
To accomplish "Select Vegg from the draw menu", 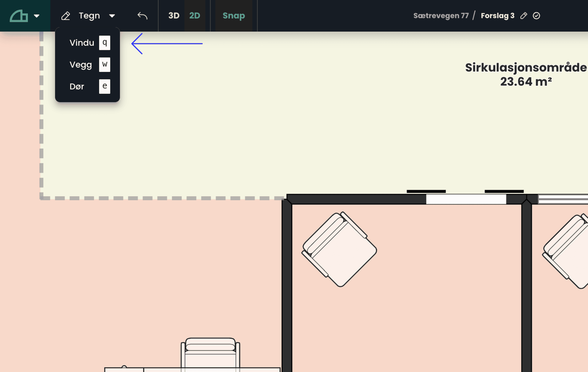I will pyautogui.click(x=81, y=65).
